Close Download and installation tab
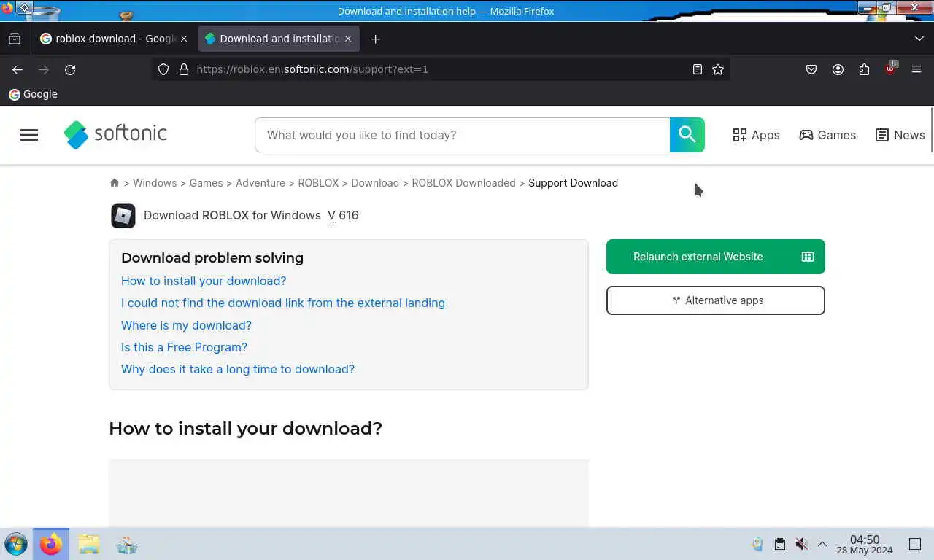Image resolution: width=934 pixels, height=560 pixels. (348, 39)
